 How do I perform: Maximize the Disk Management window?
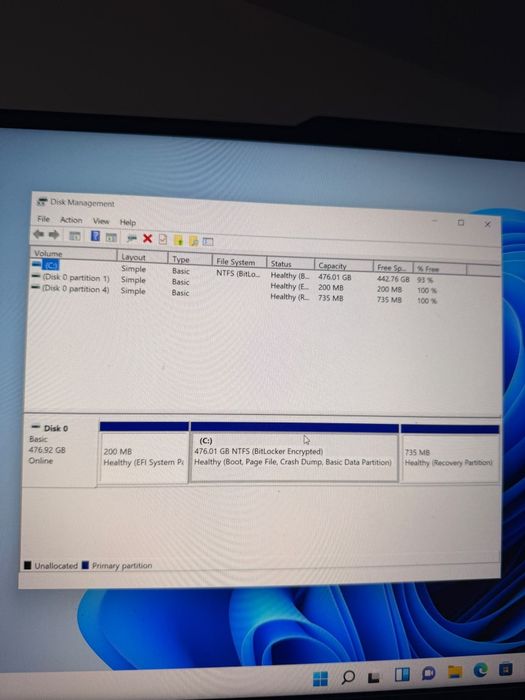pyautogui.click(x=461, y=222)
